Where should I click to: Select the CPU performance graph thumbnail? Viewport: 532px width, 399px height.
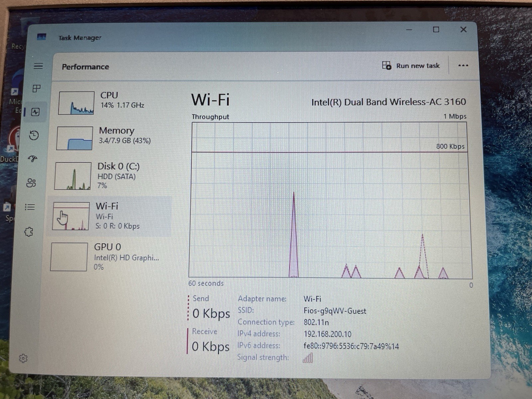[76, 103]
